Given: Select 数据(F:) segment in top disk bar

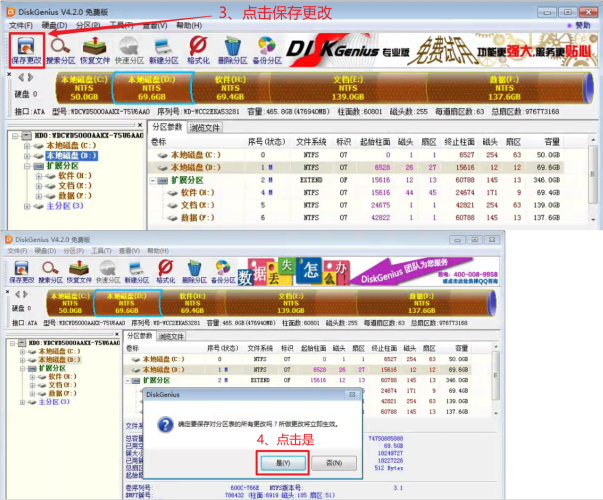Looking at the screenshot, I should pos(504,88).
